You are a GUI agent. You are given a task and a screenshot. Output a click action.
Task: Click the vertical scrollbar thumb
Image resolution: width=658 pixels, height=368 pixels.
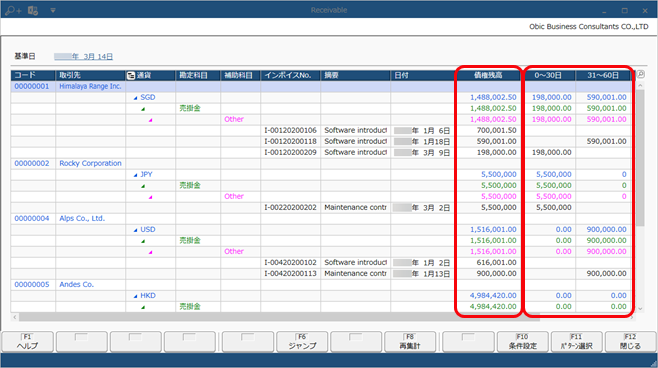point(640,158)
